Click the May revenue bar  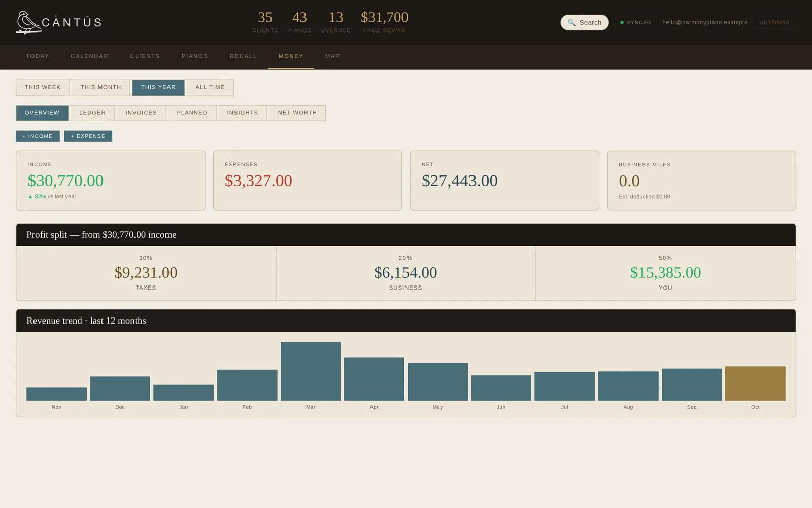point(437,382)
